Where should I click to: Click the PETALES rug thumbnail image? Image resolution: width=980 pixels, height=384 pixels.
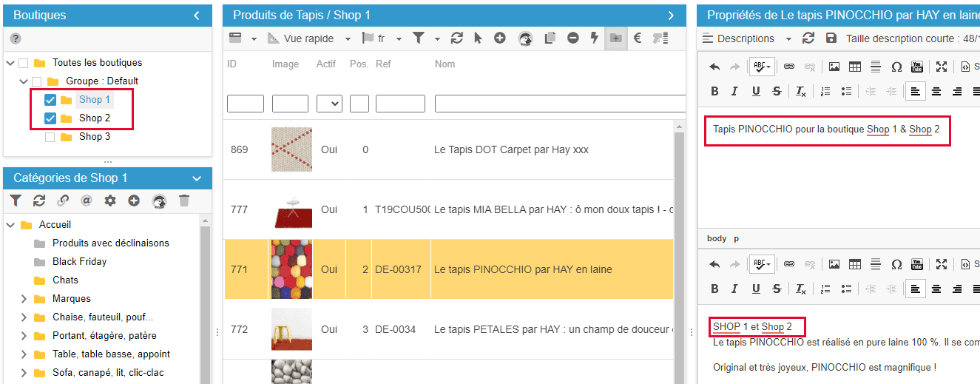pyautogui.click(x=291, y=329)
